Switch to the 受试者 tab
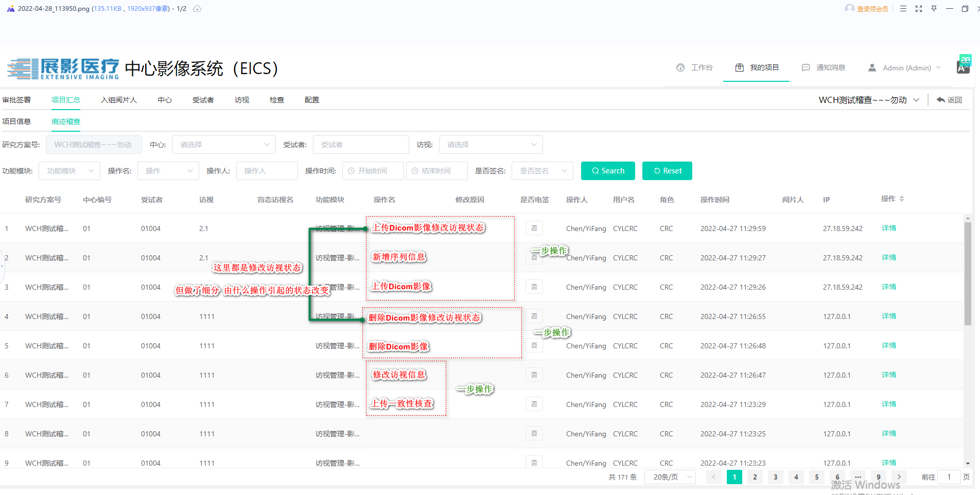The width and height of the screenshot is (980, 495). (x=203, y=100)
